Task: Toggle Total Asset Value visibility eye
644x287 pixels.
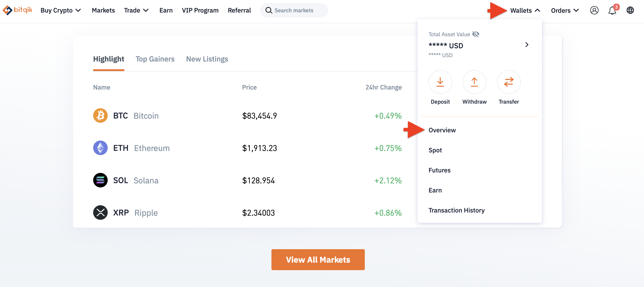Action: click(475, 34)
